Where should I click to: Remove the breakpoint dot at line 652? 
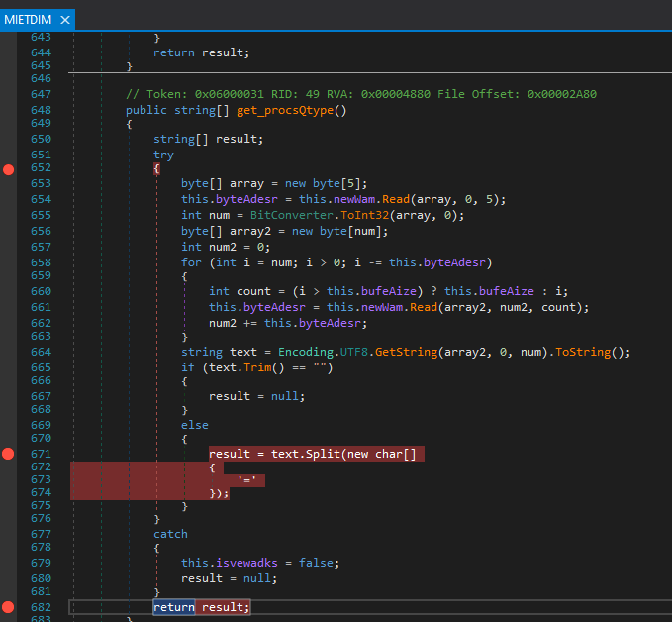9,170
